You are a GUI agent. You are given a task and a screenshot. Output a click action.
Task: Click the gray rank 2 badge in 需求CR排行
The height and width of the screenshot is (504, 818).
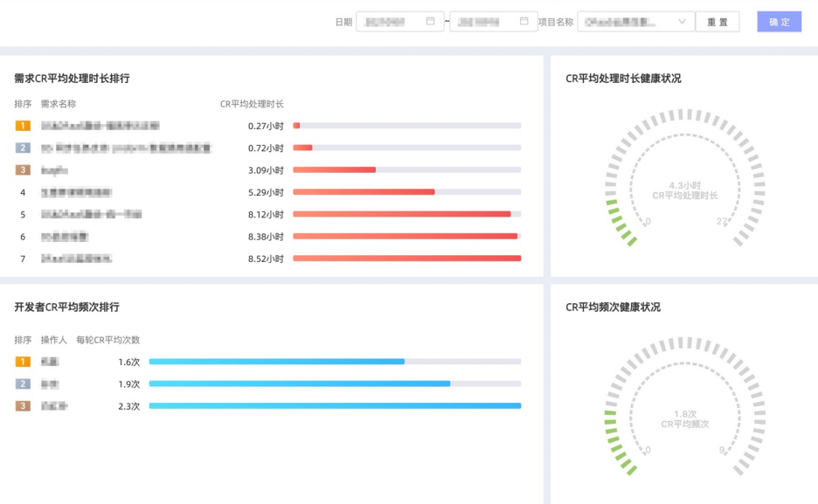[x=23, y=148]
